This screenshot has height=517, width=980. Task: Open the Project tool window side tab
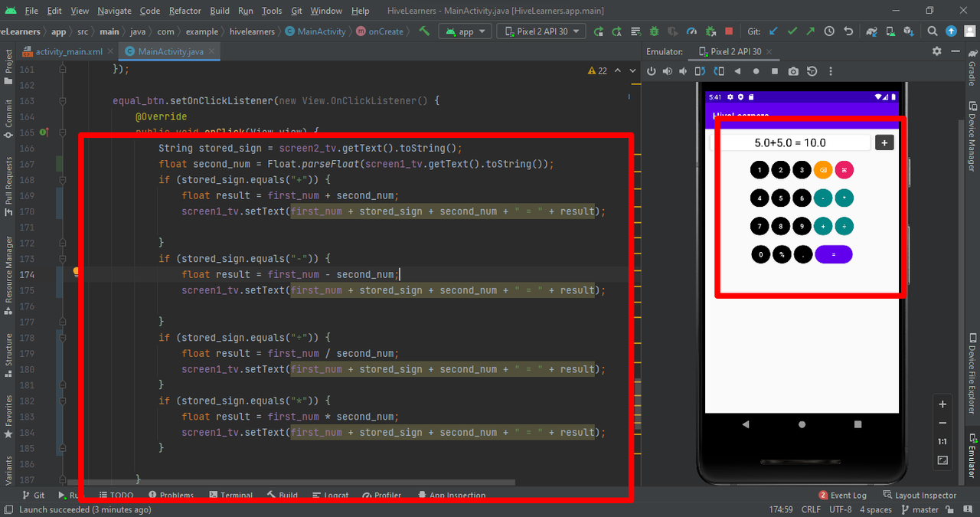click(x=8, y=66)
